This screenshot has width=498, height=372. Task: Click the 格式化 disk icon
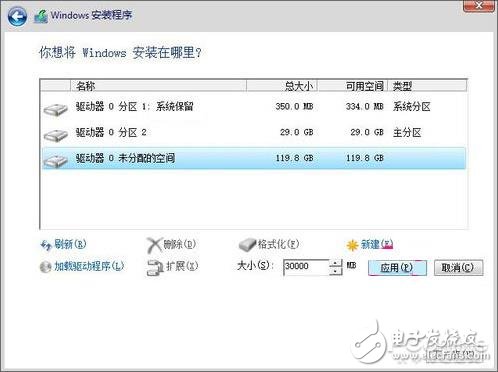coord(247,245)
